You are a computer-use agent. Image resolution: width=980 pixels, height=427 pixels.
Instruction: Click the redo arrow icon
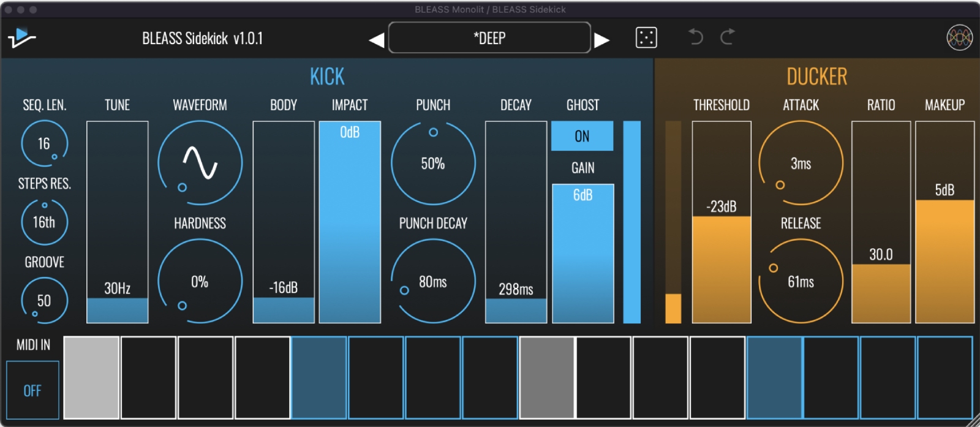(728, 37)
